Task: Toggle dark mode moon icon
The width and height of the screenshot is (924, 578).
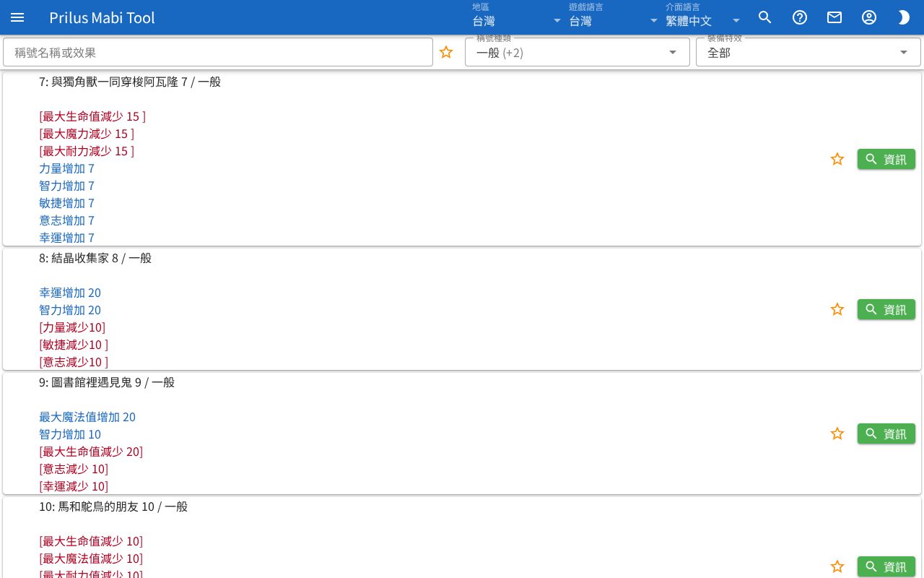Action: tap(904, 17)
